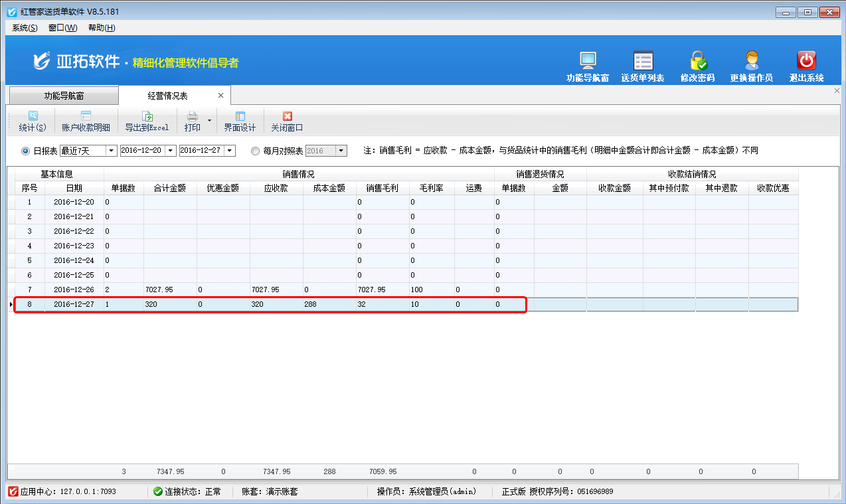This screenshot has width=846, height=504.
Task: Open the 送货单列表 banner icon
Action: pyautogui.click(x=642, y=61)
